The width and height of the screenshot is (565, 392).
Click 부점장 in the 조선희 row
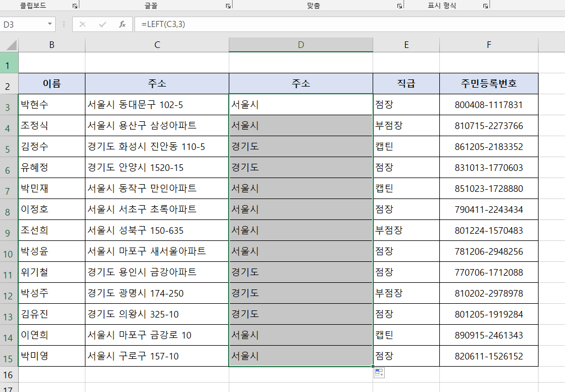406,230
